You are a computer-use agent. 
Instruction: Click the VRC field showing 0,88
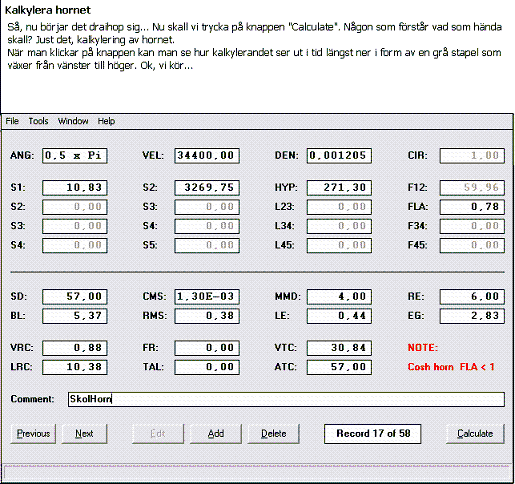(x=75, y=348)
